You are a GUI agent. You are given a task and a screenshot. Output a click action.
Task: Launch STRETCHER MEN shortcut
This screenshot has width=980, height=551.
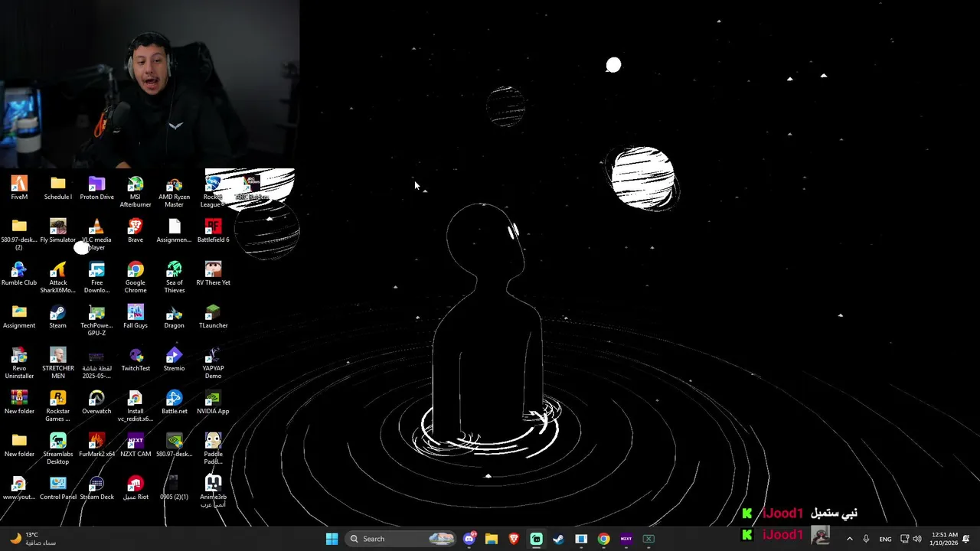click(58, 363)
